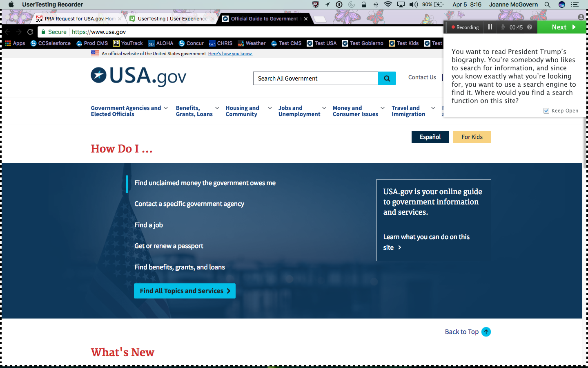The image size is (588, 368).
Task: Click the Chrome profile avatar icon
Action: coord(581,17)
